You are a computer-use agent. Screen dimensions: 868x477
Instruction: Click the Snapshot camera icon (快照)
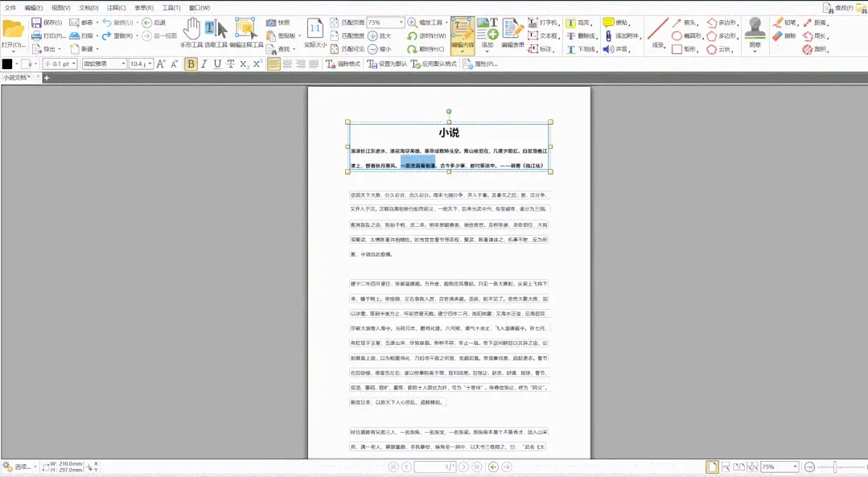tap(270, 23)
